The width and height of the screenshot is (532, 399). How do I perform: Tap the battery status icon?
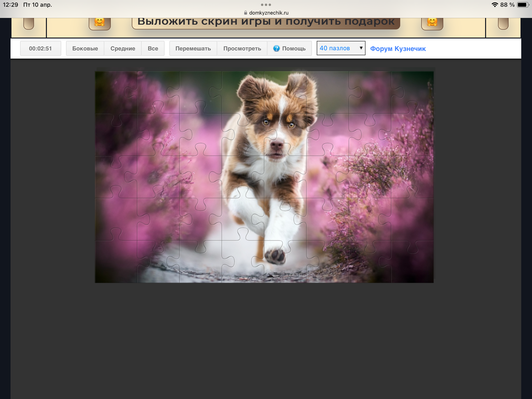[x=522, y=5]
